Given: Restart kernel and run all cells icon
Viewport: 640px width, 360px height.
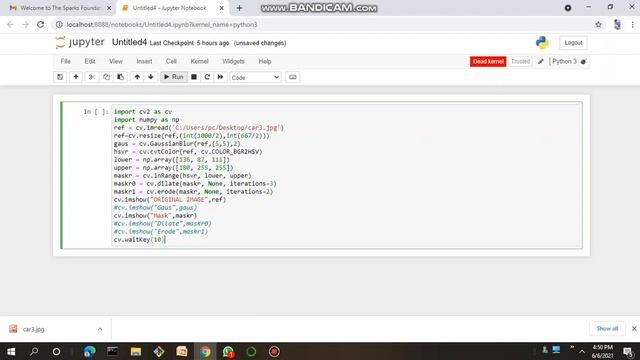Looking at the screenshot, I should coord(220,77).
